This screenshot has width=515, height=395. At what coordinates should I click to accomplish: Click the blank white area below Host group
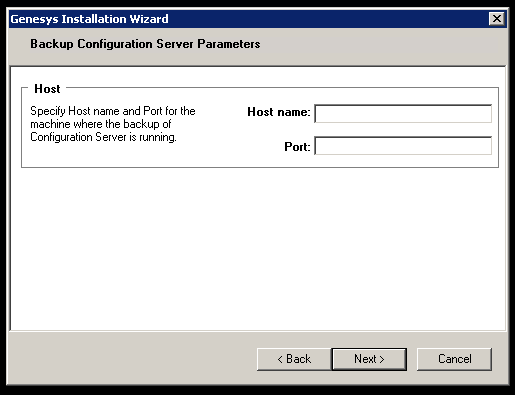click(x=258, y=248)
